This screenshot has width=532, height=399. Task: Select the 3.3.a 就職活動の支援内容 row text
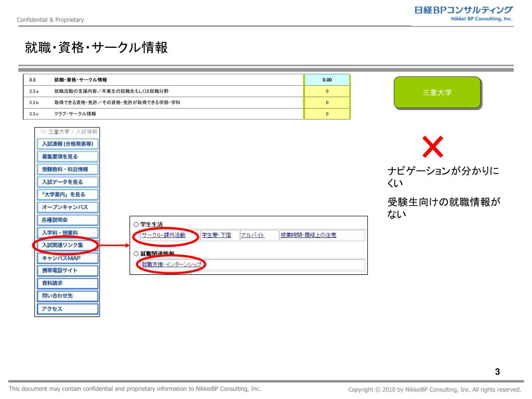pyautogui.click(x=111, y=91)
